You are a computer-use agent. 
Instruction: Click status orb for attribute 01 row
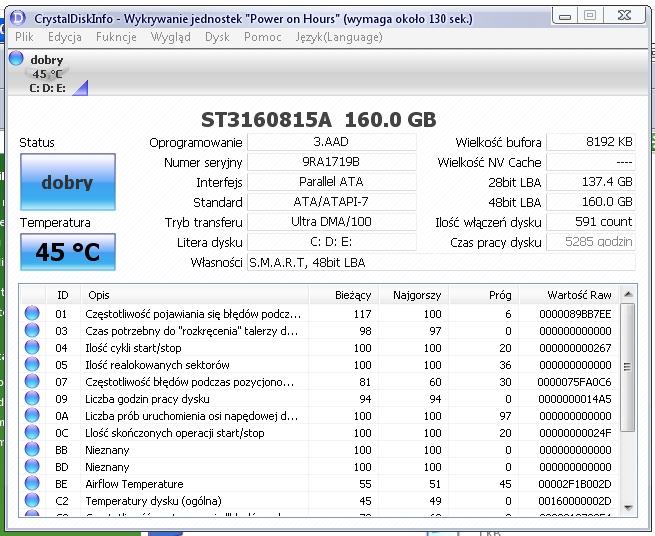point(32,313)
